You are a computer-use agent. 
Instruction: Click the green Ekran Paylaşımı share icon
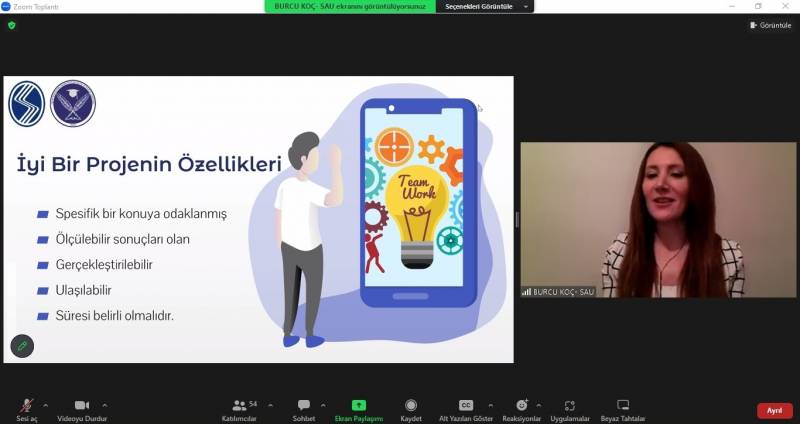pos(358,405)
